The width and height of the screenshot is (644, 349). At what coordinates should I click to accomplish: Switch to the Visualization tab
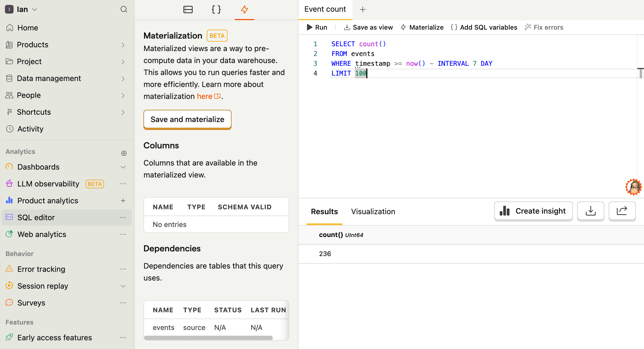click(373, 211)
